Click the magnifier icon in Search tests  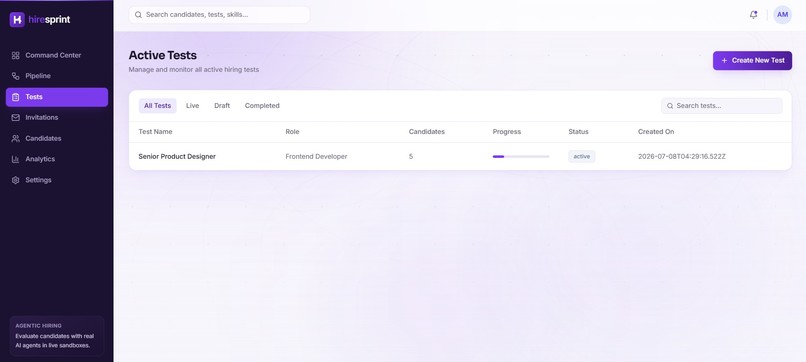coord(670,106)
